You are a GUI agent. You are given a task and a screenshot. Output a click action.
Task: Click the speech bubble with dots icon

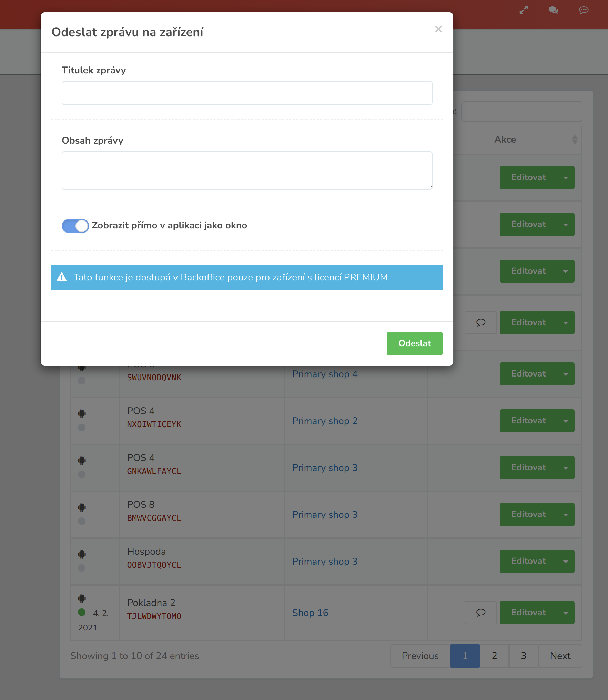[x=584, y=10]
